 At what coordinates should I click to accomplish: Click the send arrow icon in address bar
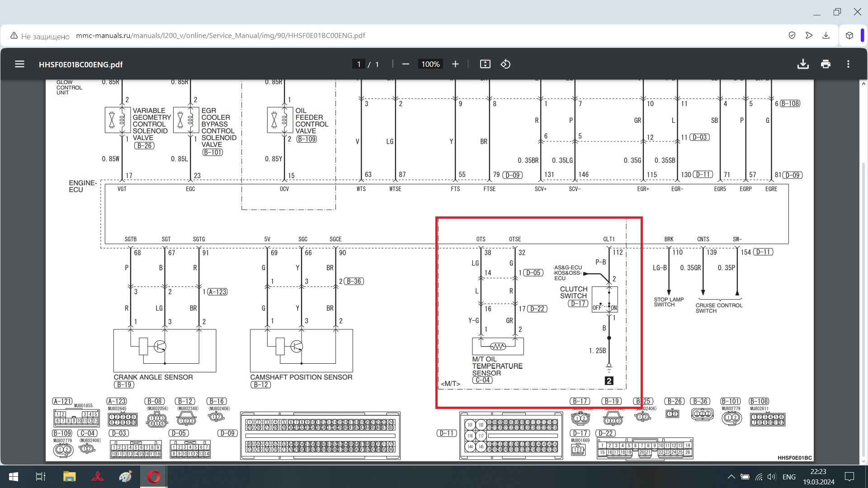pyautogui.click(x=809, y=35)
